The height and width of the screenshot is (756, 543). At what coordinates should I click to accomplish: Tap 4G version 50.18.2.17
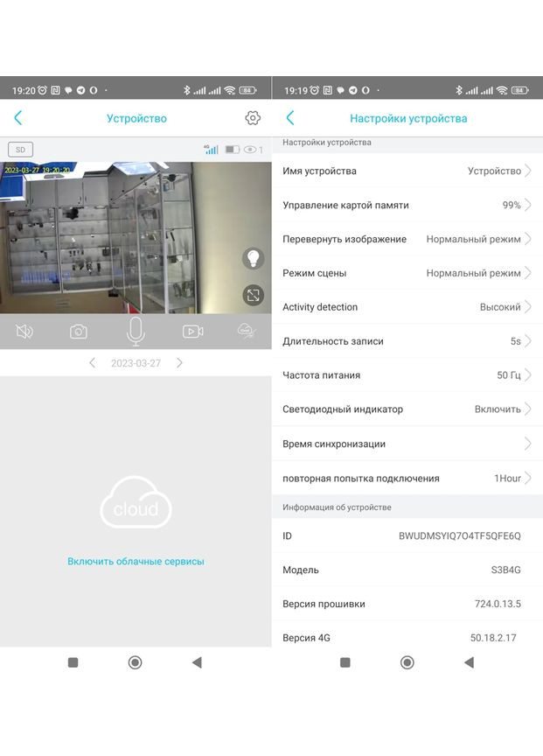pos(493,638)
